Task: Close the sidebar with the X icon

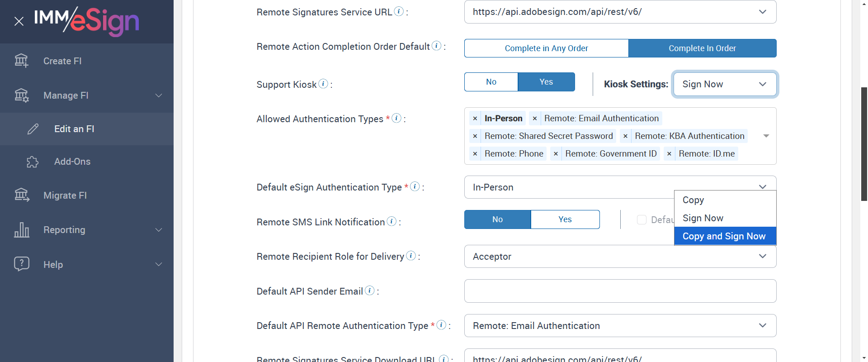Action: click(x=19, y=21)
